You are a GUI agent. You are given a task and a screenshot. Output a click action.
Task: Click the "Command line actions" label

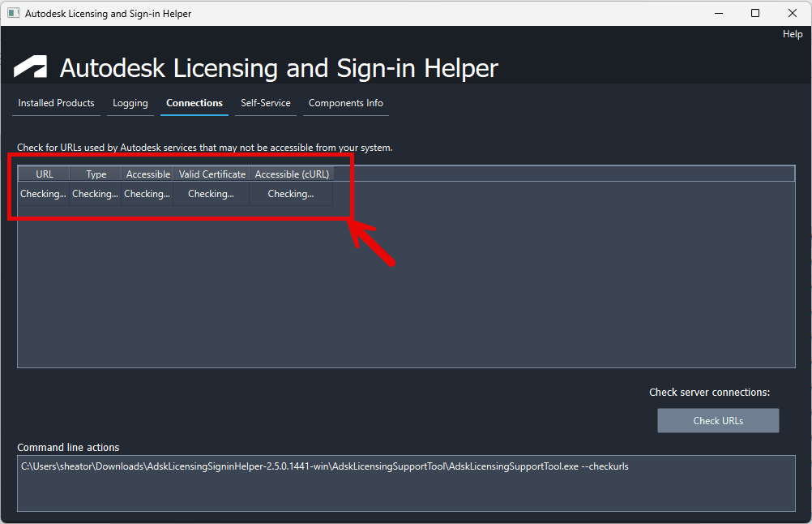[68, 447]
